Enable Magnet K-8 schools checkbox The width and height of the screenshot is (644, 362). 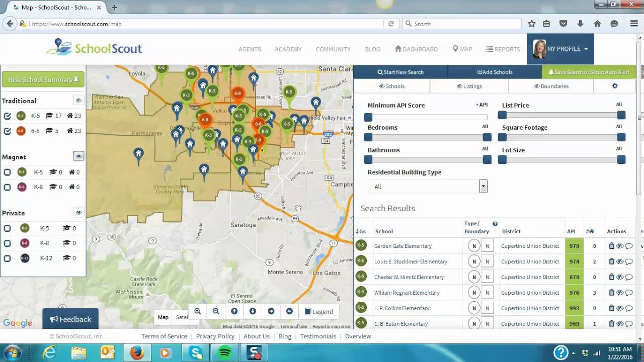8,188
